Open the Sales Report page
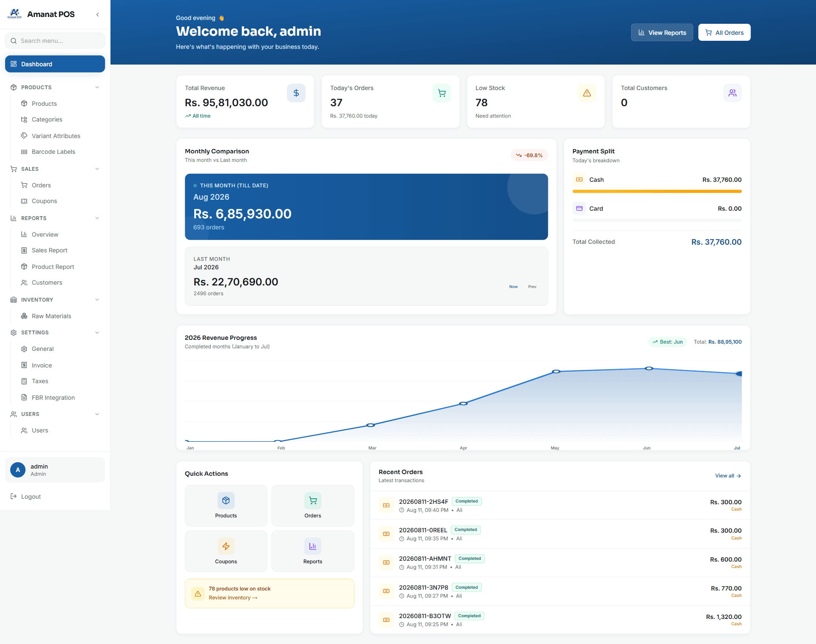The width and height of the screenshot is (816, 644). pos(60,250)
